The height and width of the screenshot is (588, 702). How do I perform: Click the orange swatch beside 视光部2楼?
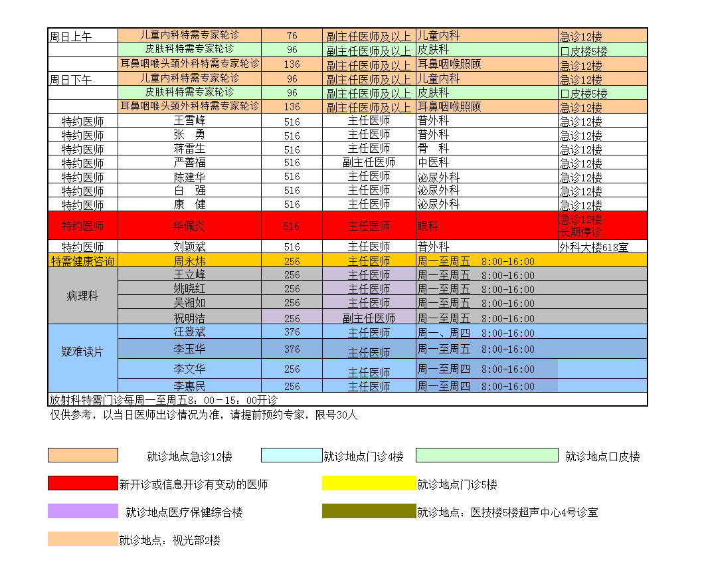(x=83, y=539)
